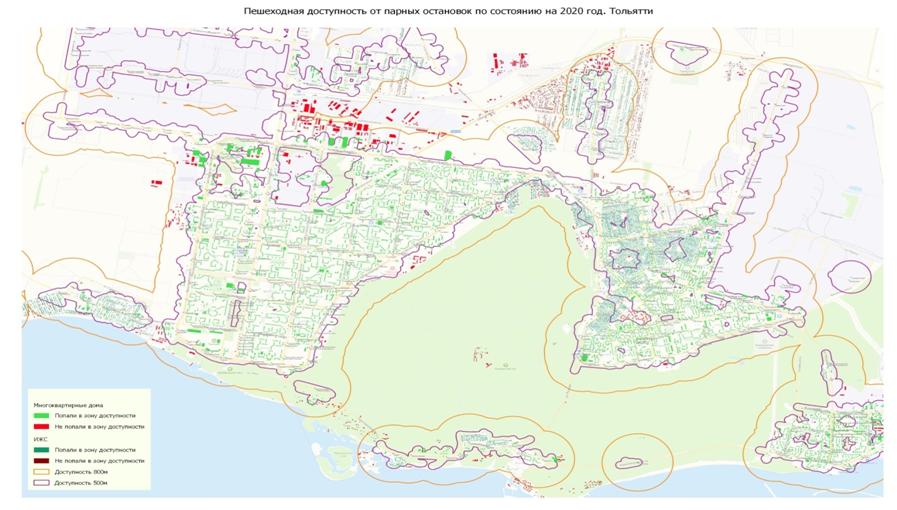Click the legend label 'Доступность 800м'

coord(81,472)
